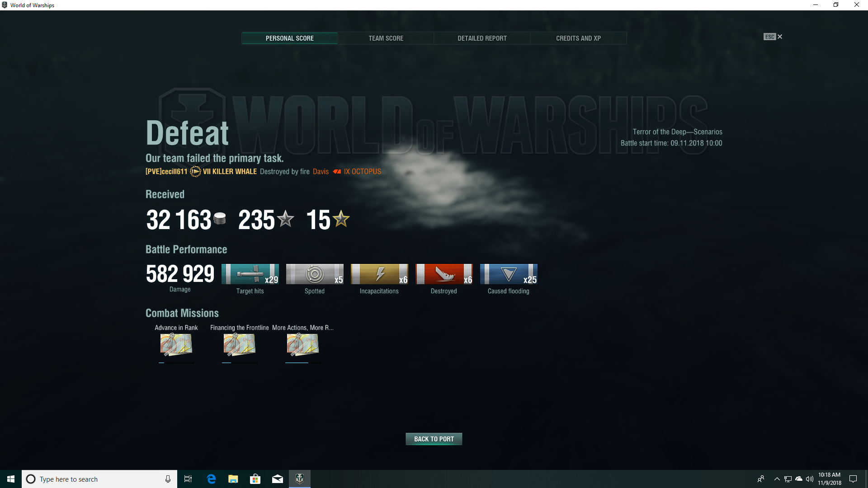Open the Detailed Report tab
The width and height of the screenshot is (868, 488).
click(x=482, y=38)
